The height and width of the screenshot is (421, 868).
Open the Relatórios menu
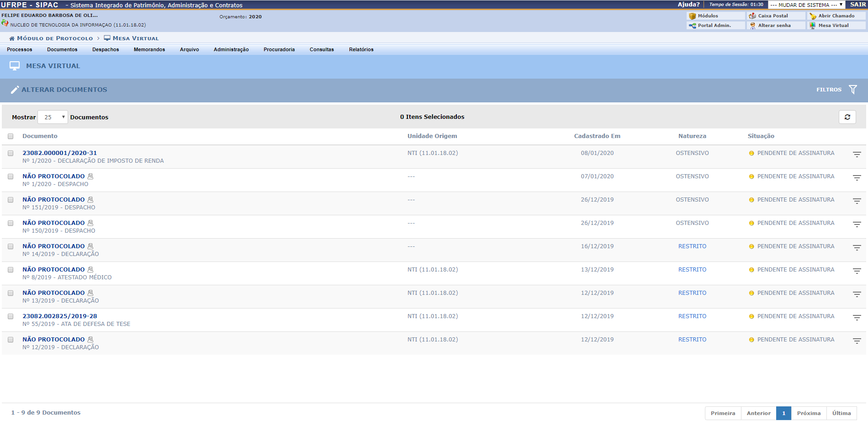361,49
